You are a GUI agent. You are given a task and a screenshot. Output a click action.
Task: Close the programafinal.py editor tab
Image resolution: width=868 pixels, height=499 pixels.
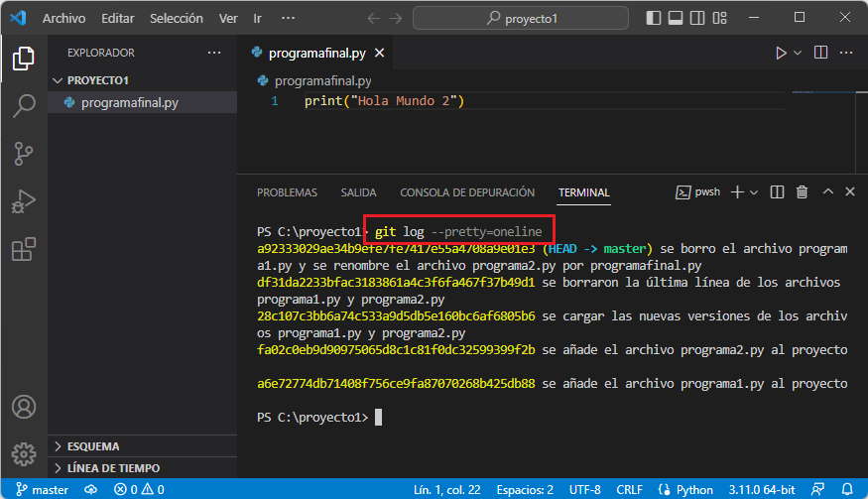tap(379, 53)
